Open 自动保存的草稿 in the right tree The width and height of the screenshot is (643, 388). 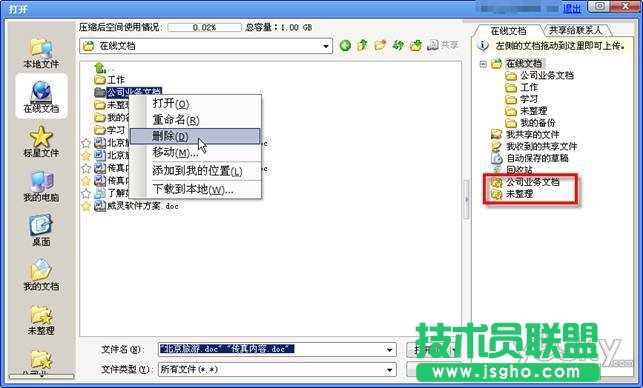537,158
